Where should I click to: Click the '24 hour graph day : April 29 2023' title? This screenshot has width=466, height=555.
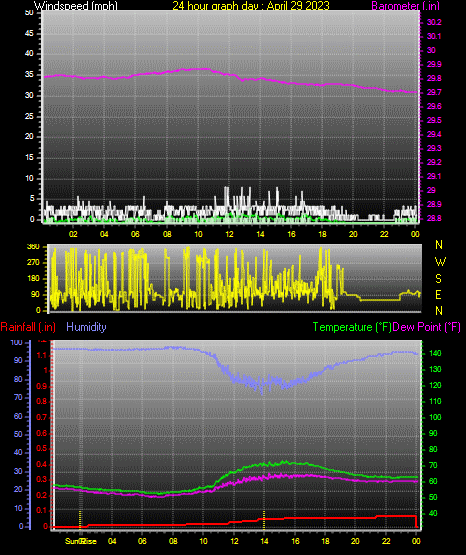point(251,6)
